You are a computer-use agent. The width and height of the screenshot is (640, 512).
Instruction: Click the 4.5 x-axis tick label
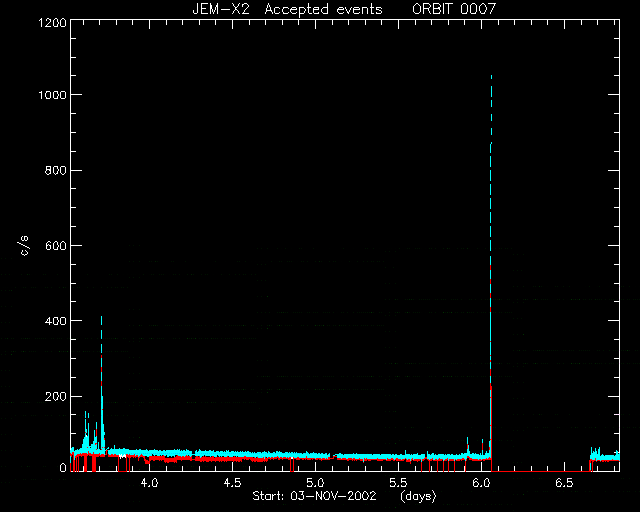232,483
